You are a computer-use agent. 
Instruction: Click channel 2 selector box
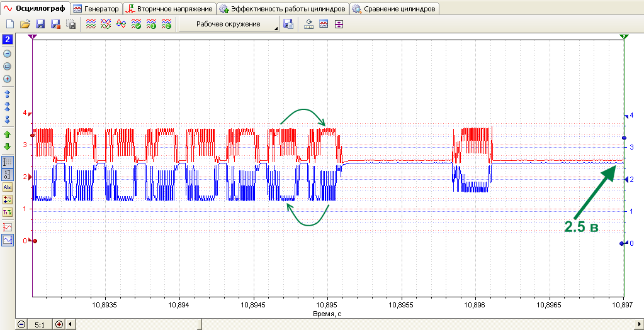click(8, 40)
